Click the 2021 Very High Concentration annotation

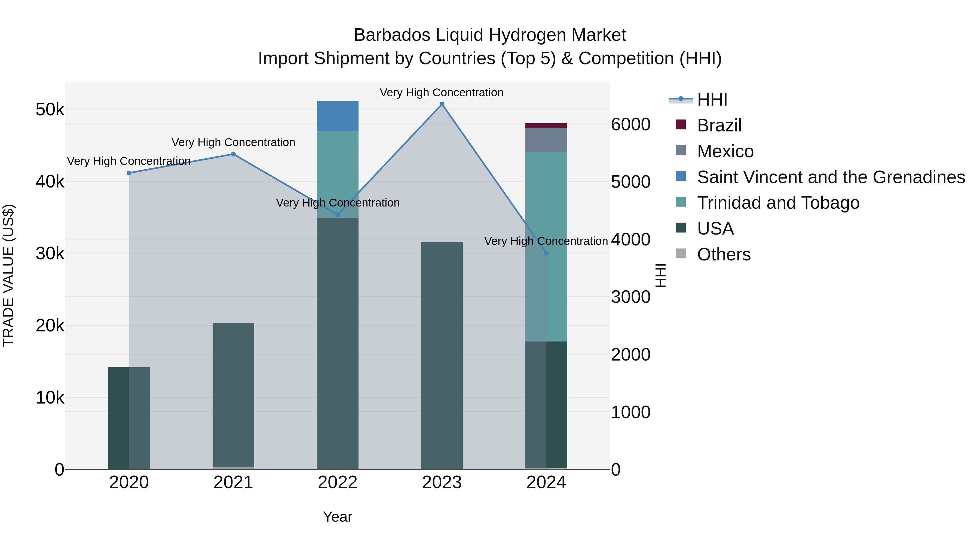tap(233, 142)
